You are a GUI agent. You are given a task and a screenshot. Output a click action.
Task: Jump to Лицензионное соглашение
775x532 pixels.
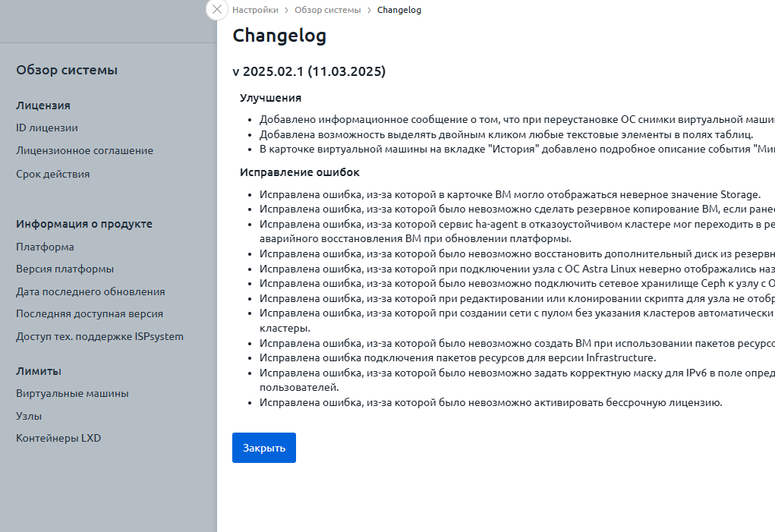point(84,151)
